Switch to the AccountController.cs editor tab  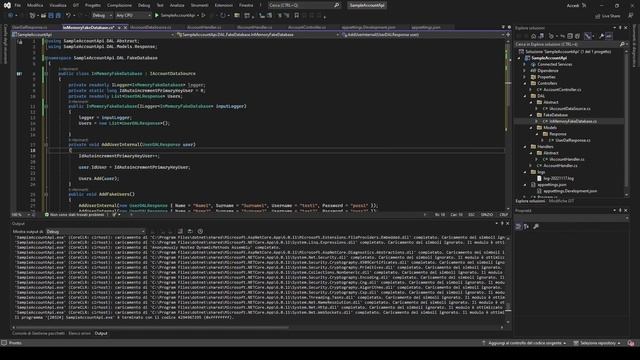[307, 27]
